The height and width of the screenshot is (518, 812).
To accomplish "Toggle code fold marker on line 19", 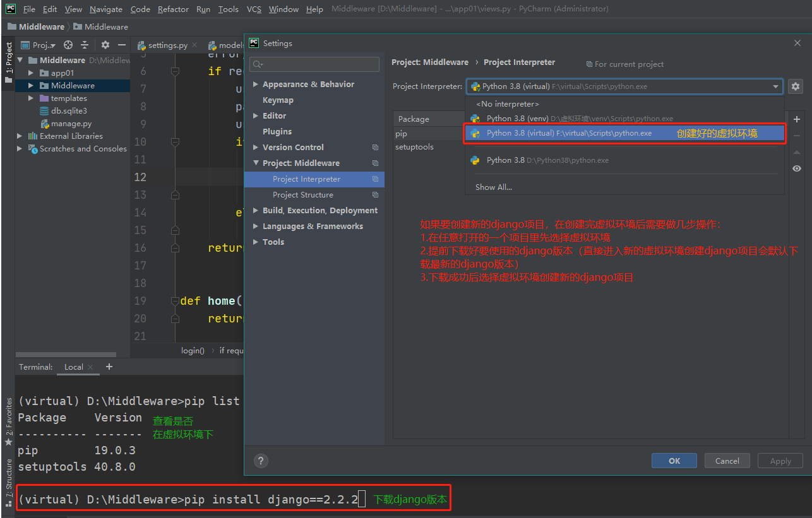I will tap(175, 301).
